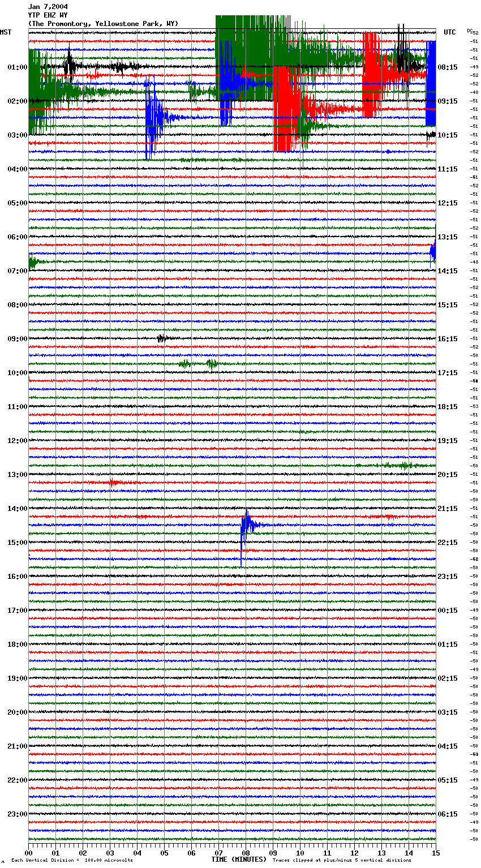Select the 07:00 MST hour label

pyautogui.click(x=18, y=271)
